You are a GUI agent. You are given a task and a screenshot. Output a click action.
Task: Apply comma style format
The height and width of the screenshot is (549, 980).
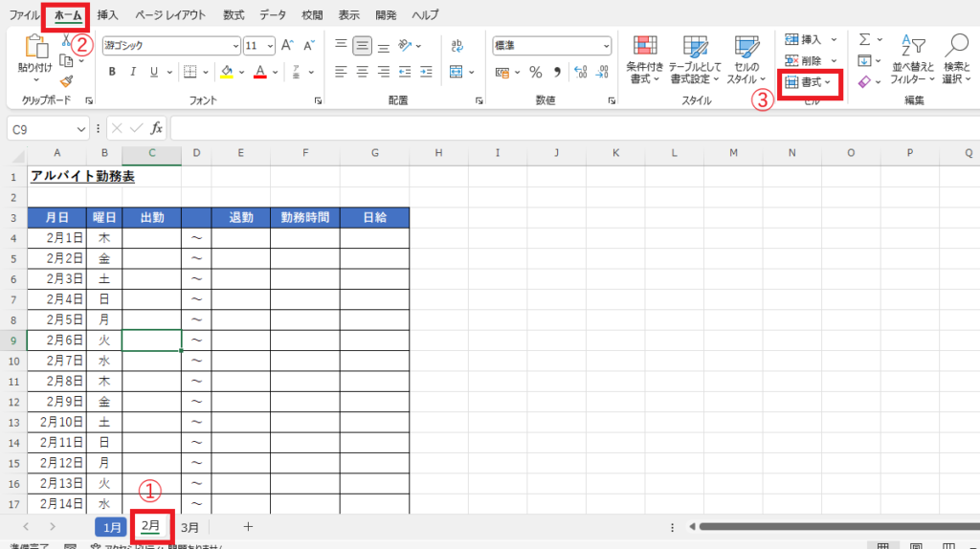(557, 73)
